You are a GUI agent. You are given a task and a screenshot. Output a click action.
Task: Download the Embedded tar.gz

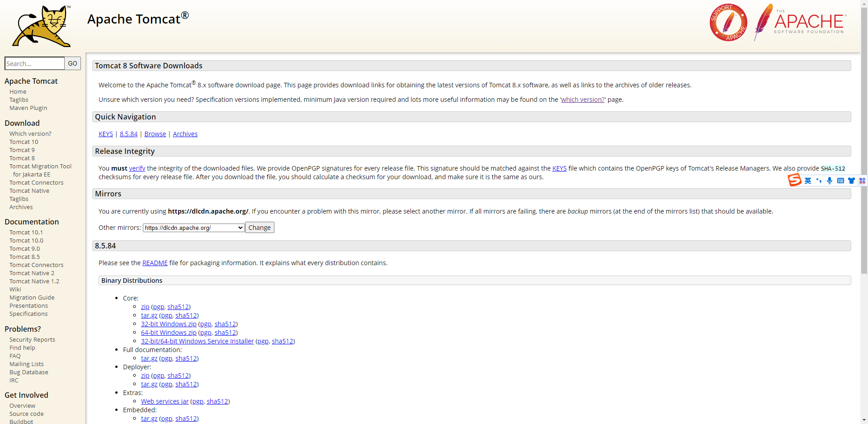click(149, 419)
